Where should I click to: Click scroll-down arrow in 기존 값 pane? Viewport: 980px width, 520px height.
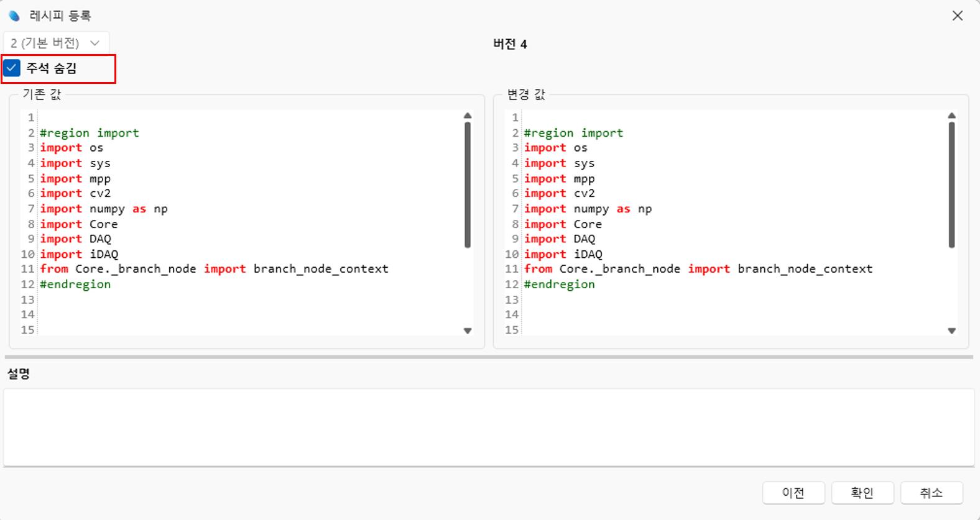click(x=468, y=331)
